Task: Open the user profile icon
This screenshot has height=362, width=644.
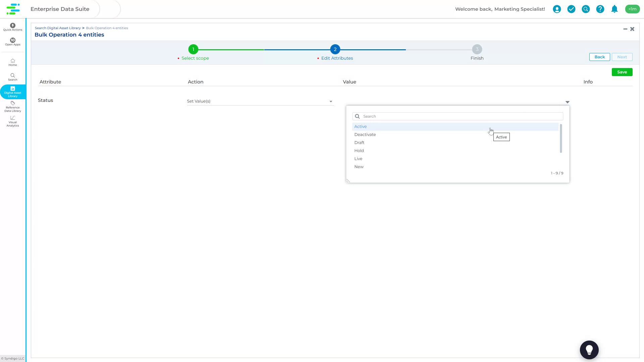Action: click(557, 9)
